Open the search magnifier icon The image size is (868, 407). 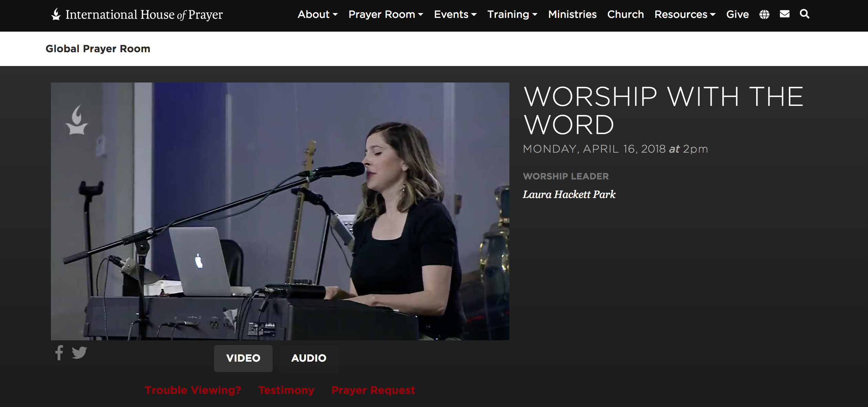coord(804,14)
